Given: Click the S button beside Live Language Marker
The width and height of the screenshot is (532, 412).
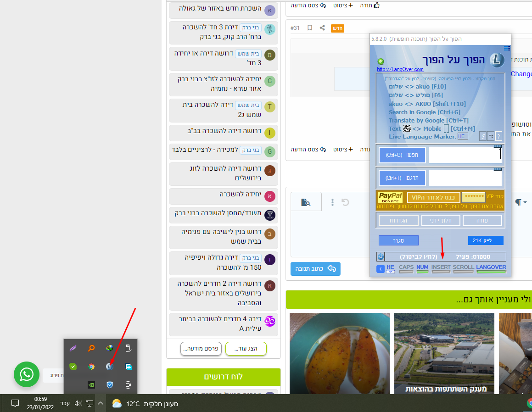Looking at the screenshot, I should click(483, 136).
